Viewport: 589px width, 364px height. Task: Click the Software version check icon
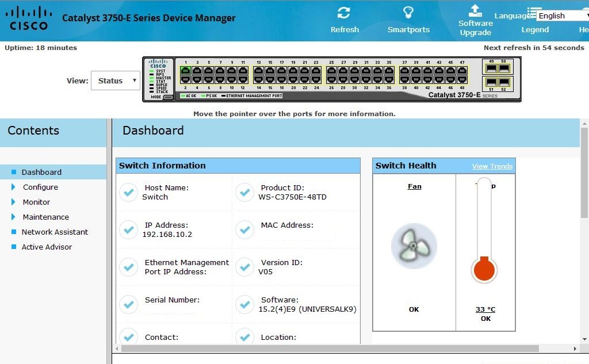(x=245, y=304)
